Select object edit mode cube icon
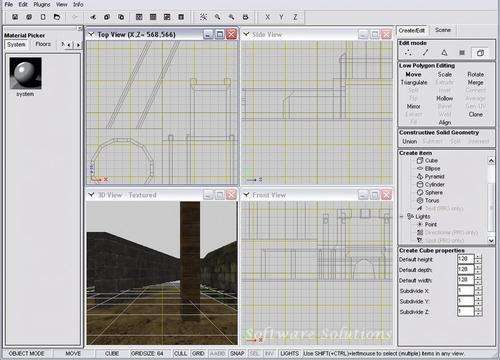The image size is (500, 360). [x=480, y=53]
